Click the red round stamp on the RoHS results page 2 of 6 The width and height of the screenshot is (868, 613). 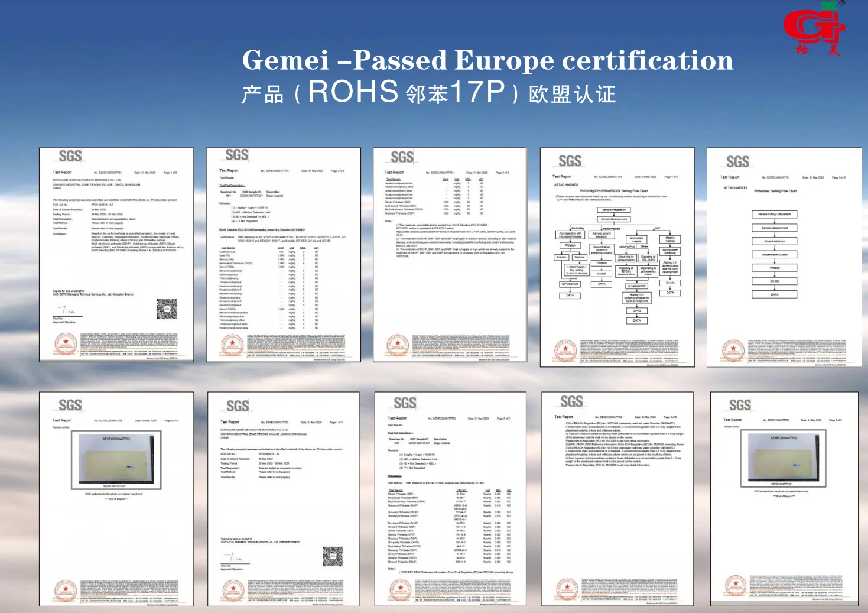click(x=232, y=345)
